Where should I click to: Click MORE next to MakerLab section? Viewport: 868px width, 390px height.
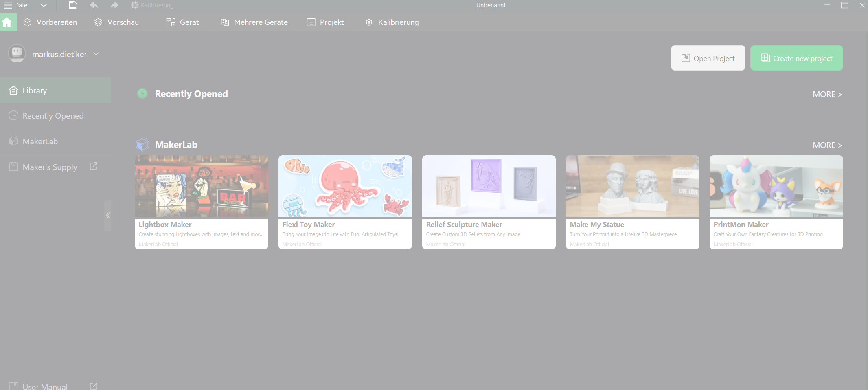click(827, 145)
